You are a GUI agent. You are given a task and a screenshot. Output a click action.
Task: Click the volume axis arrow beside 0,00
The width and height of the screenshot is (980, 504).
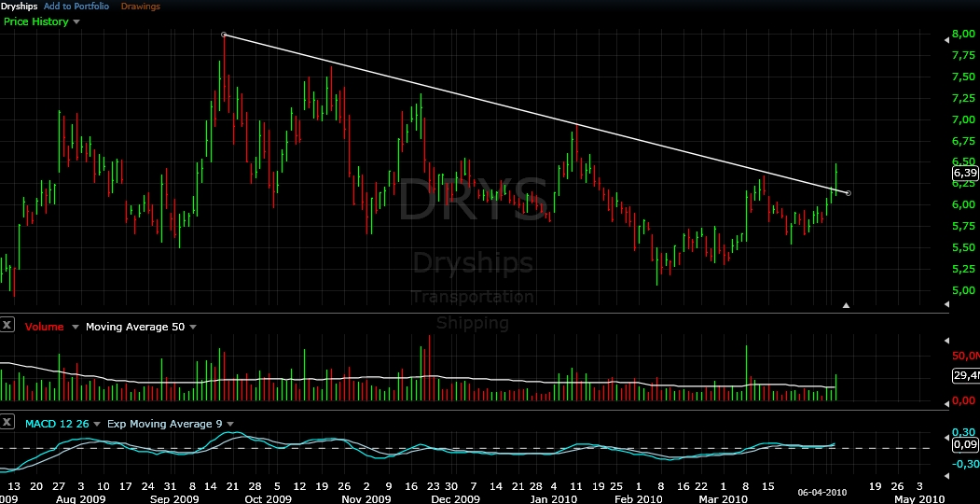point(946,404)
